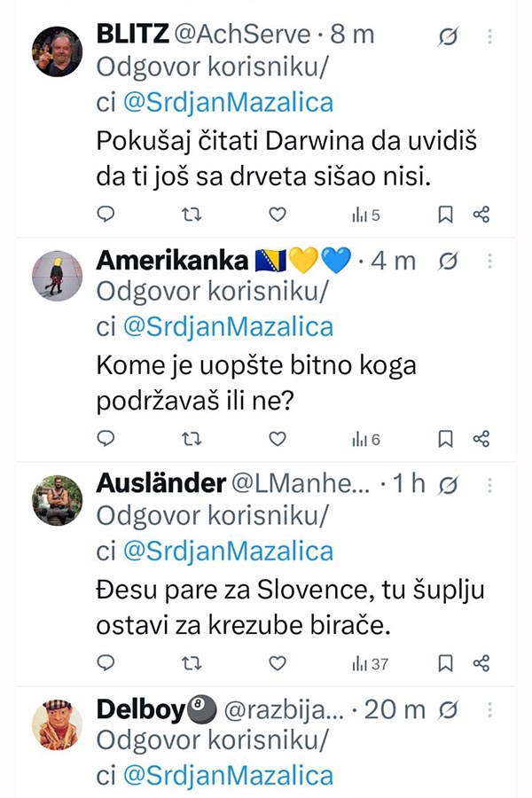Viewport: 532px width, 798px height.
Task: View analytics showing 37 views
Action: click(370, 663)
